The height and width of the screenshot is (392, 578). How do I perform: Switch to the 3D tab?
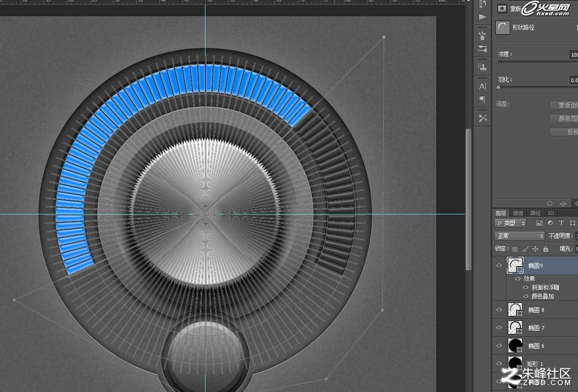pos(551,213)
